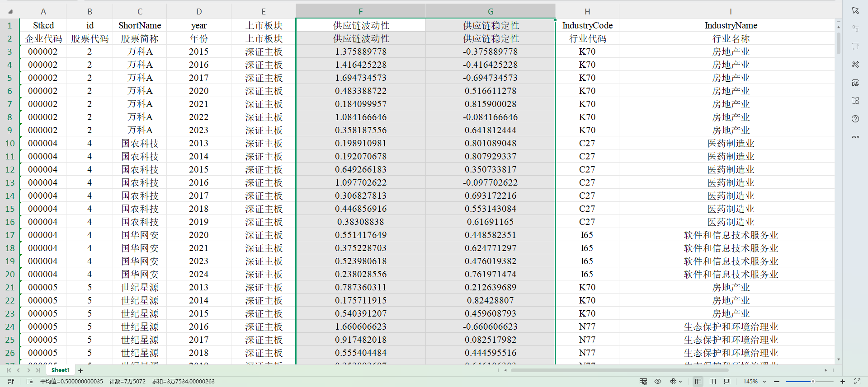The width and height of the screenshot is (868, 387).
Task: Click the horizontal scrollbar right arrow
Action: point(826,370)
